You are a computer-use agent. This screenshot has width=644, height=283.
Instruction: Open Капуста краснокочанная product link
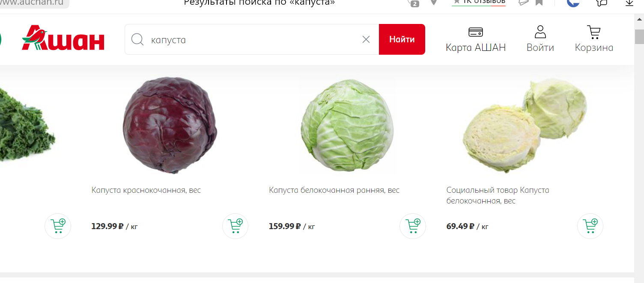[146, 190]
